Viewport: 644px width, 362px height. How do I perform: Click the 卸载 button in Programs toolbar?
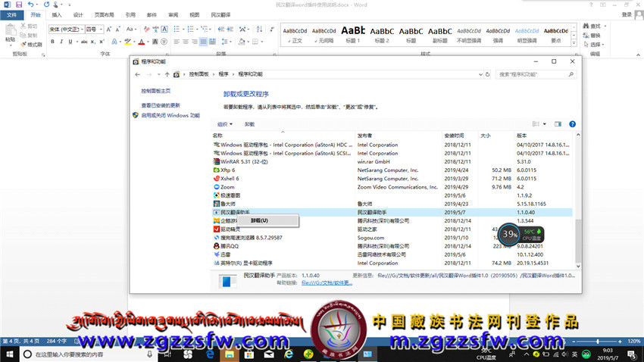249,124
